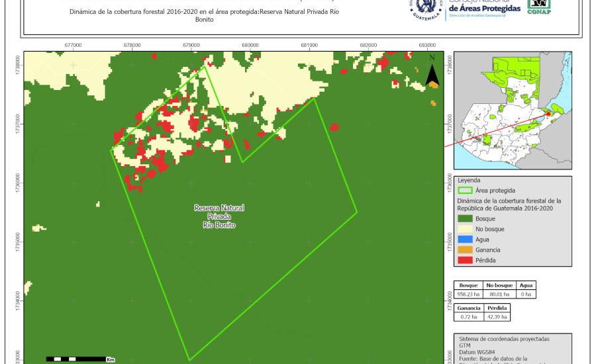
Task: Click the 0.72 ha Ganancia table cell
Action: click(470, 317)
